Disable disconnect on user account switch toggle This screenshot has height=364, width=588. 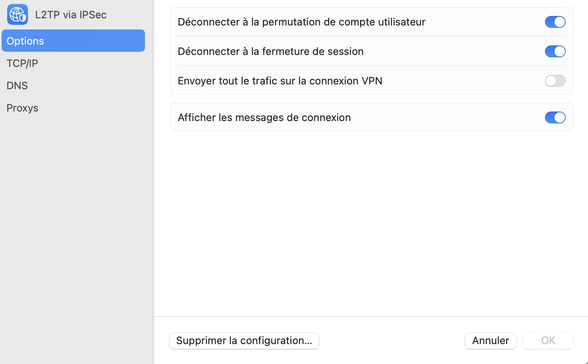pyautogui.click(x=555, y=22)
